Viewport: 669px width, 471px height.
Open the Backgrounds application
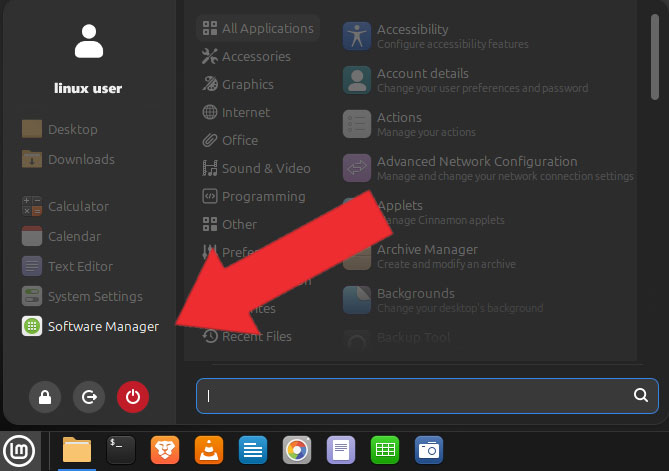[443, 300]
